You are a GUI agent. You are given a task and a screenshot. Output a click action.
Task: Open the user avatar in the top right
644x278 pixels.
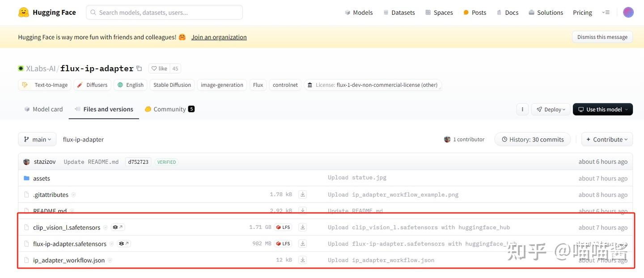click(x=628, y=13)
